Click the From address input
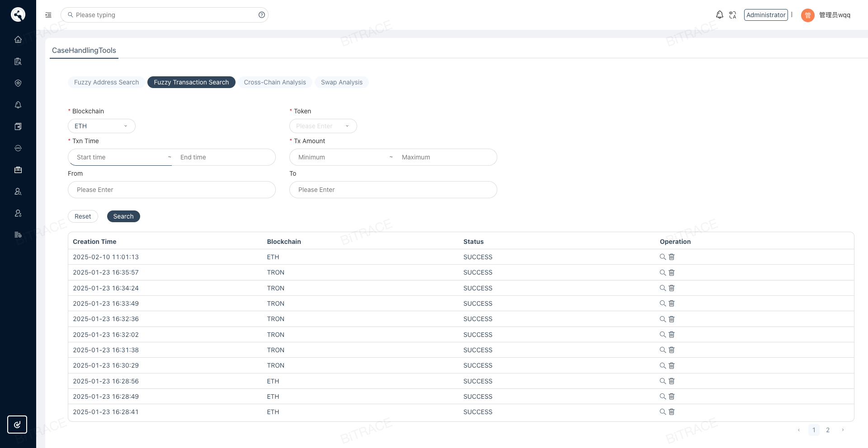Screen dimensions: 868x448 coord(172,190)
